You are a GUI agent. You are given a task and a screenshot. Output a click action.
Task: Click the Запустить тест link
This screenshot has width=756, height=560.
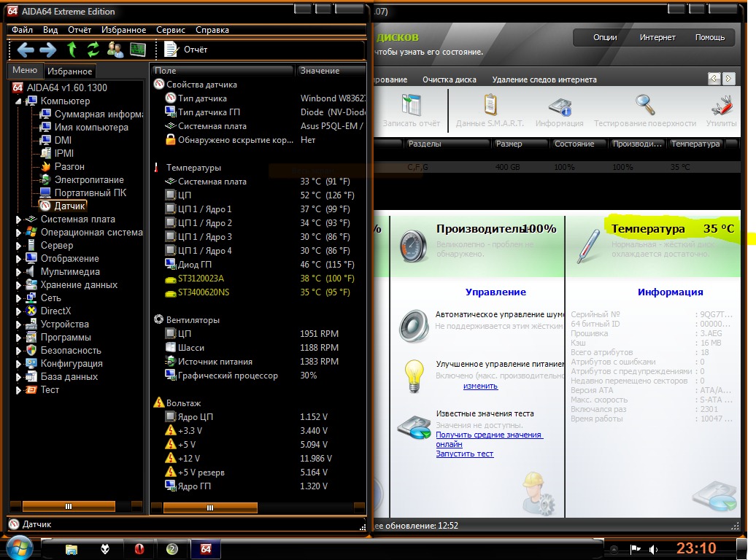(x=465, y=454)
